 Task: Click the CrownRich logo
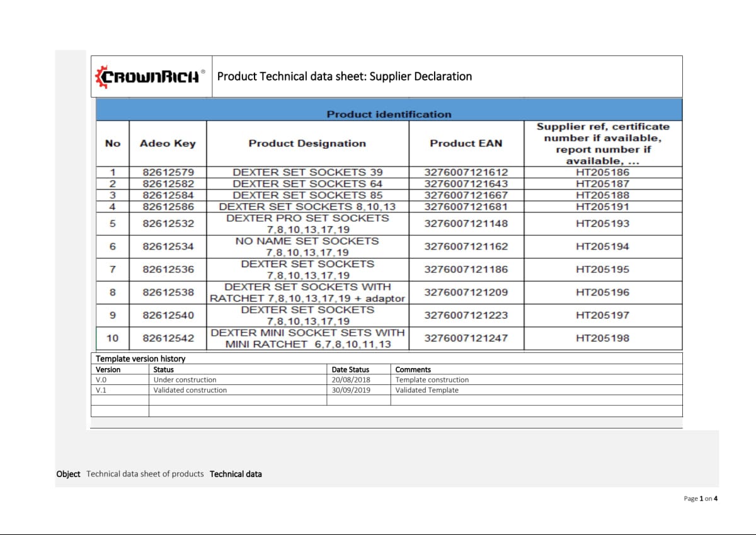151,77
